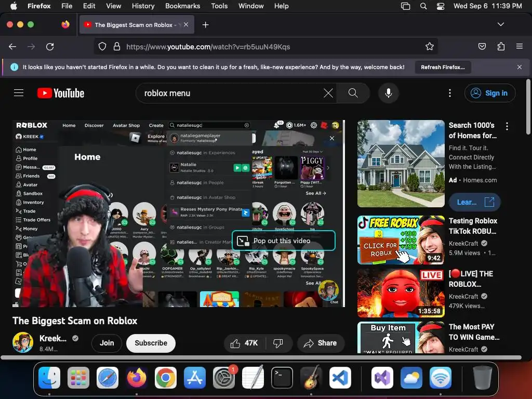Open YouTube settings three-dot menu
This screenshot has width=532, height=399.
450,93
